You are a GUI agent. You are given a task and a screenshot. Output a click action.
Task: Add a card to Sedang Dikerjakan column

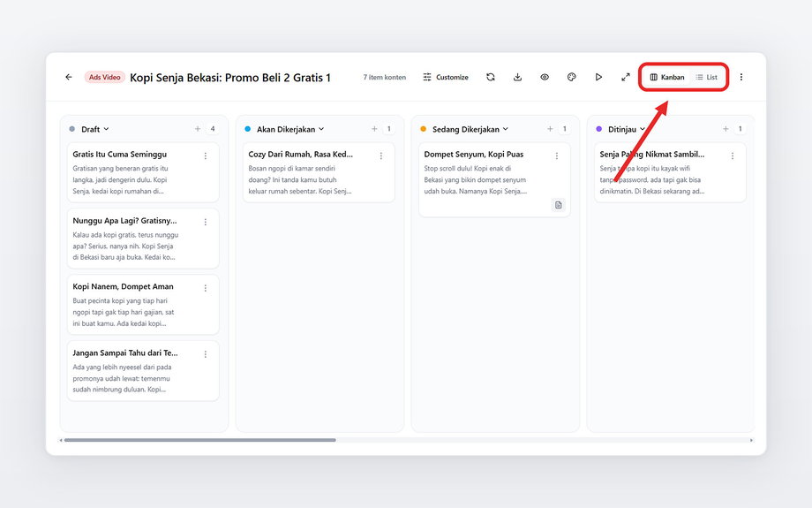(550, 129)
